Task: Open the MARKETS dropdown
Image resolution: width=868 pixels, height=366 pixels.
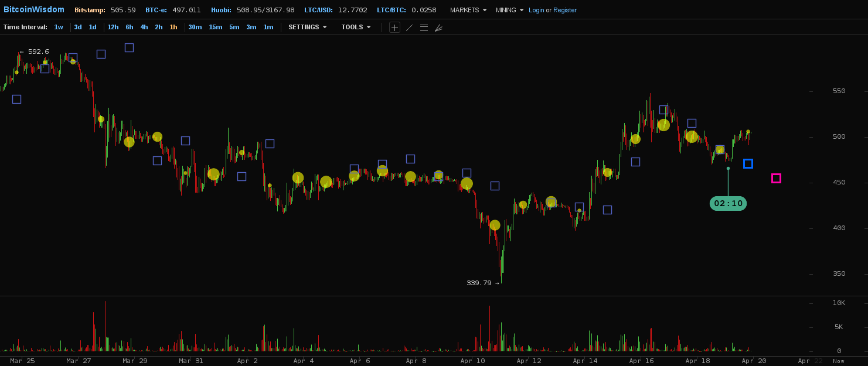Action: [468, 10]
